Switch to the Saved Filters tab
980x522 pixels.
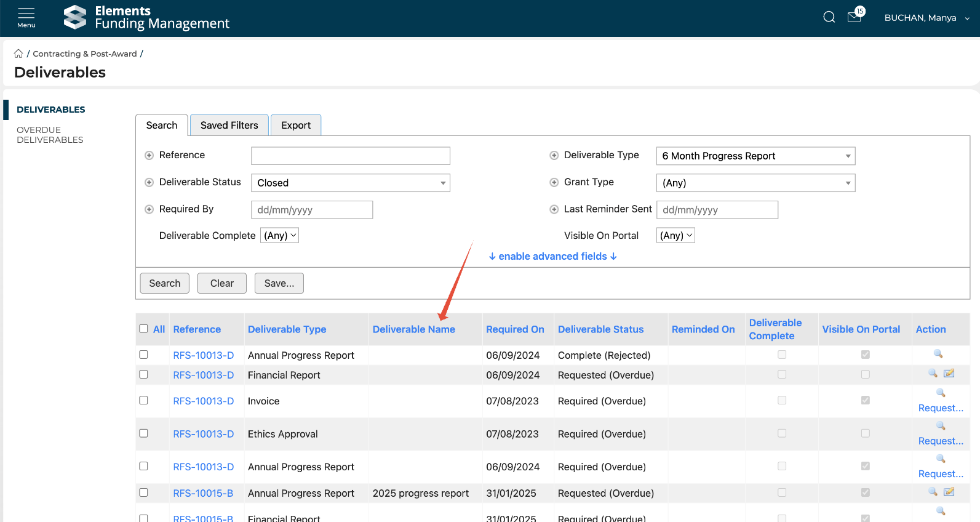(229, 125)
